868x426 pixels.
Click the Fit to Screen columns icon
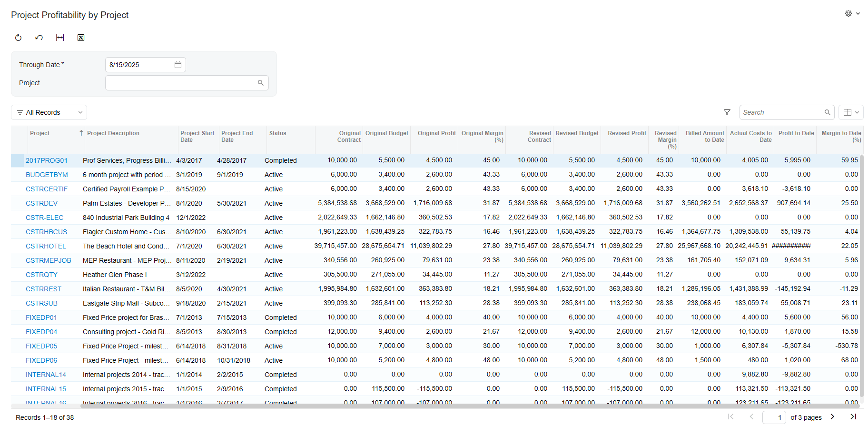[60, 38]
